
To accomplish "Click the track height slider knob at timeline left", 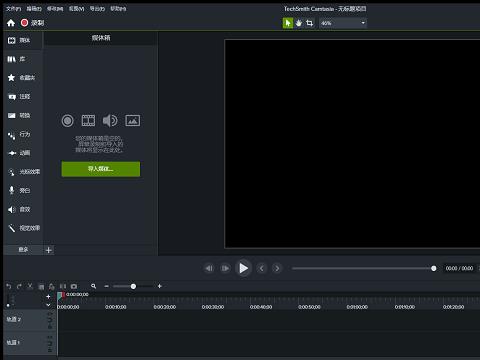I will 8,305.
